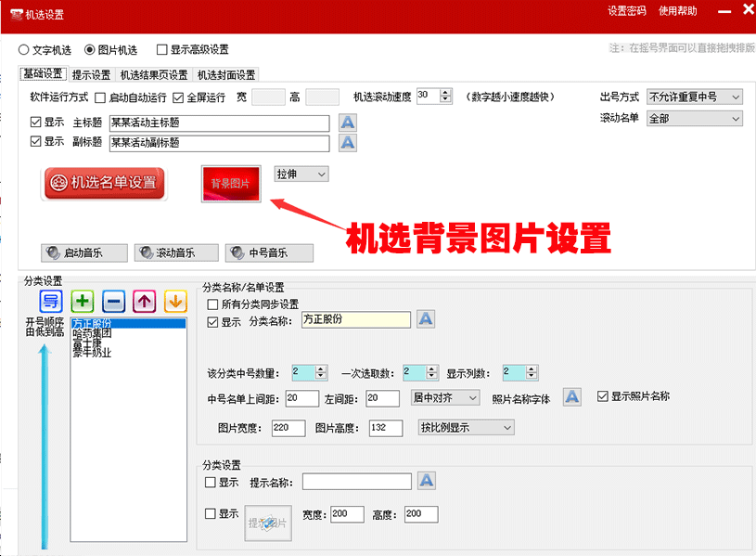Screen dimensions: 756x556
Task: Open the 出号方式 dropdown
Action: tap(695, 97)
